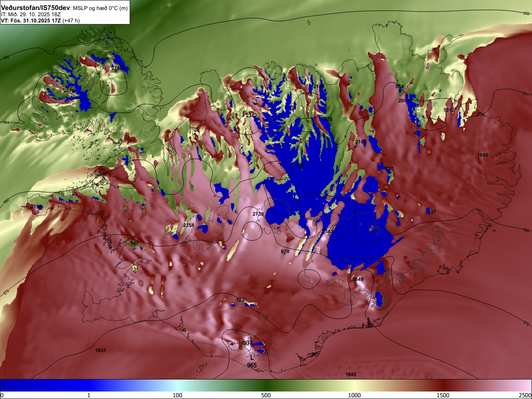The height and width of the screenshot is (399, 532).
Task: Click the 2242 height label in Westfjords
Action: coord(117,68)
